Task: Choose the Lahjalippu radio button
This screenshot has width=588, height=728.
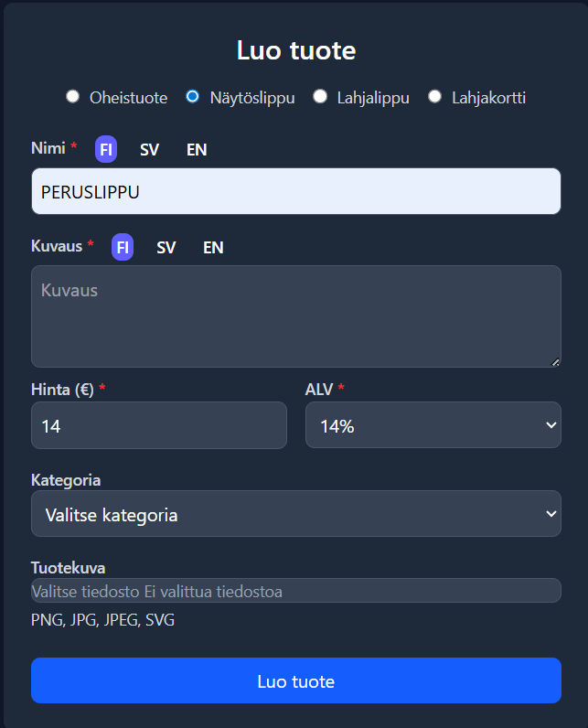Action: [x=320, y=97]
